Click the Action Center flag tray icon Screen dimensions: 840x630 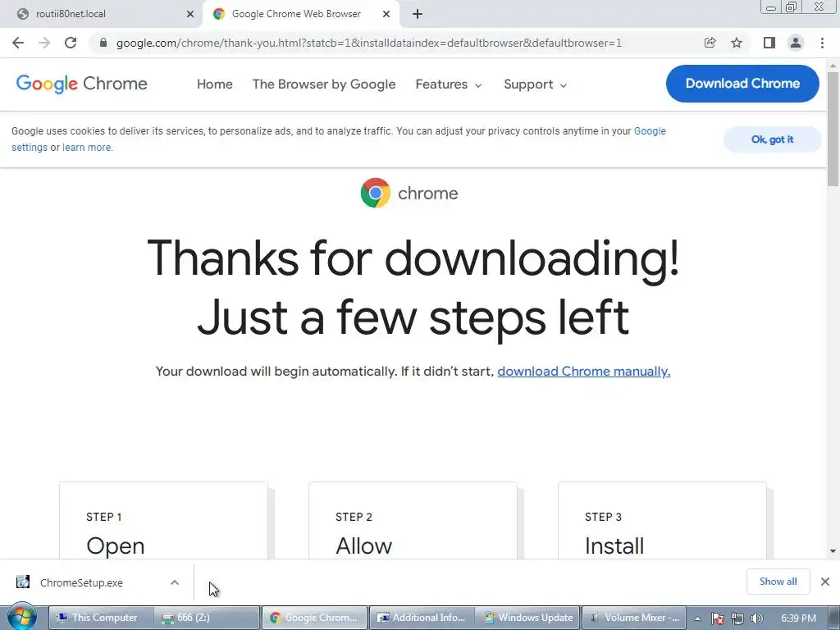click(x=717, y=619)
